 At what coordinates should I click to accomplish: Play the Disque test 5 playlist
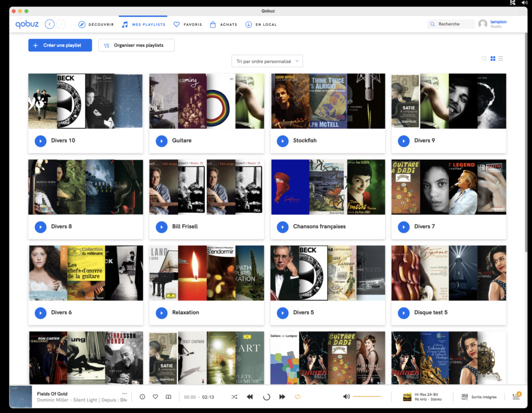point(404,313)
